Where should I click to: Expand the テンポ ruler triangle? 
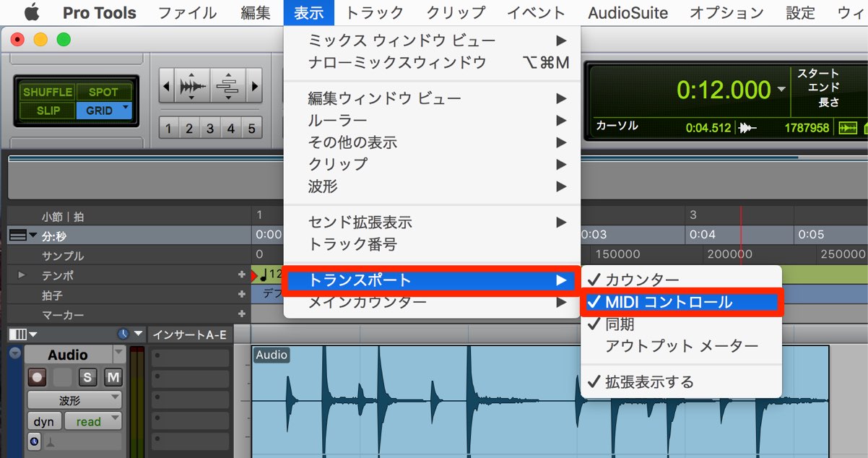[x=22, y=275]
